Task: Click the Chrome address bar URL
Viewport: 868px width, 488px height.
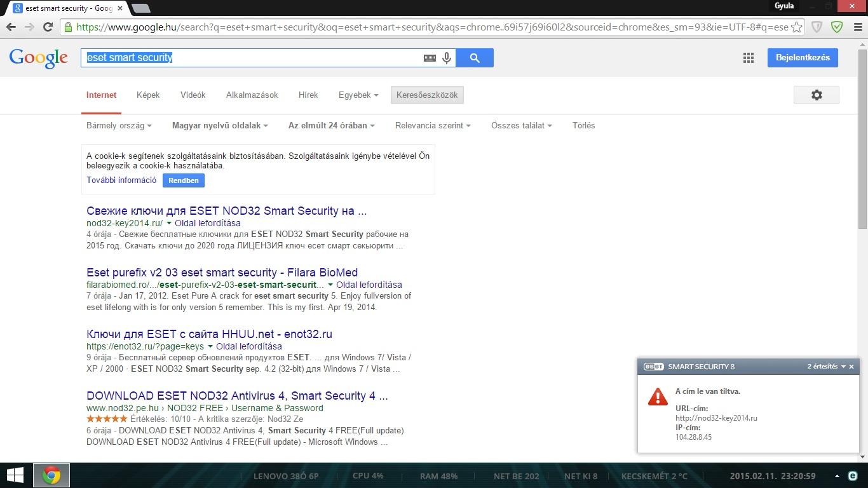Action: coord(432,27)
